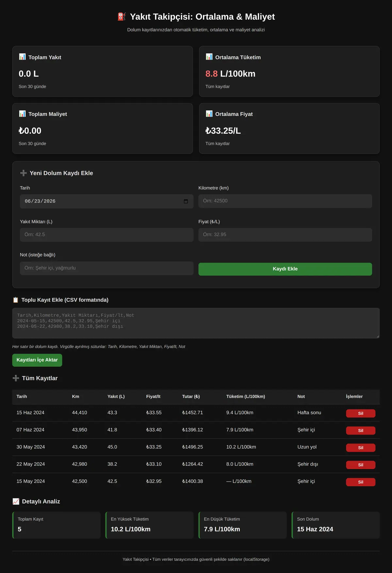392x573 pixels.
Task: Click the En Yüksek Tüketim analysis card
Action: (150, 525)
